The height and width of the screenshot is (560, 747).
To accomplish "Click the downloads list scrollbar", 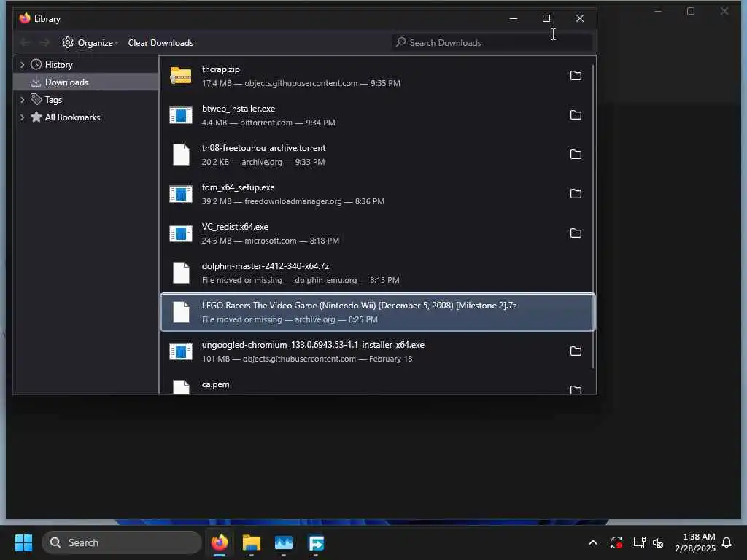I will coord(594,217).
